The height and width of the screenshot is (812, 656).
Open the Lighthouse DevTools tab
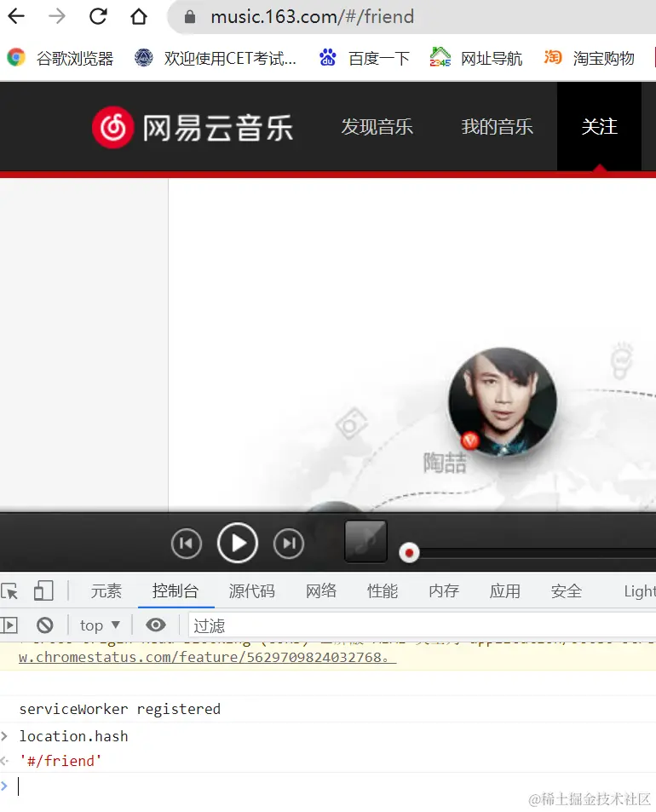(640, 590)
